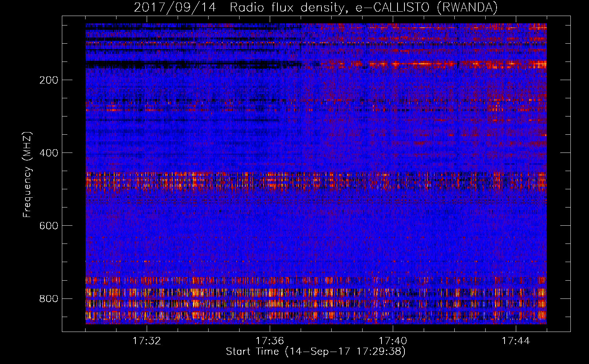Select the 200 frequency tick label
Viewport: 589px width, 364px height.
pyautogui.click(x=49, y=80)
